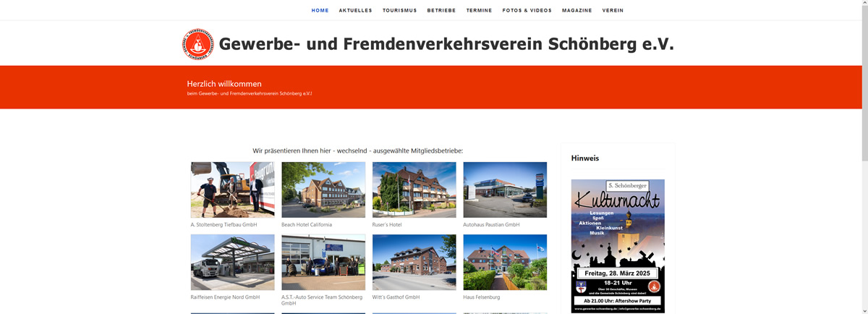The image size is (868, 314).
Task: Go to the TOURISMUS menu
Action: point(399,11)
